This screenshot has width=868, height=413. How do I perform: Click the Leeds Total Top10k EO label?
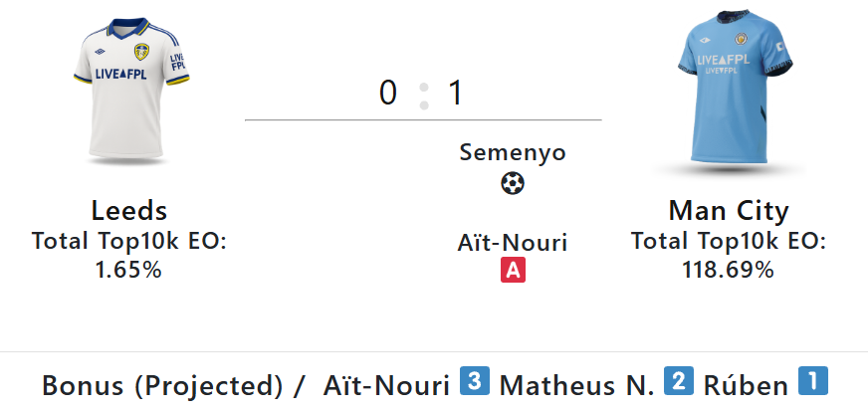point(129,241)
